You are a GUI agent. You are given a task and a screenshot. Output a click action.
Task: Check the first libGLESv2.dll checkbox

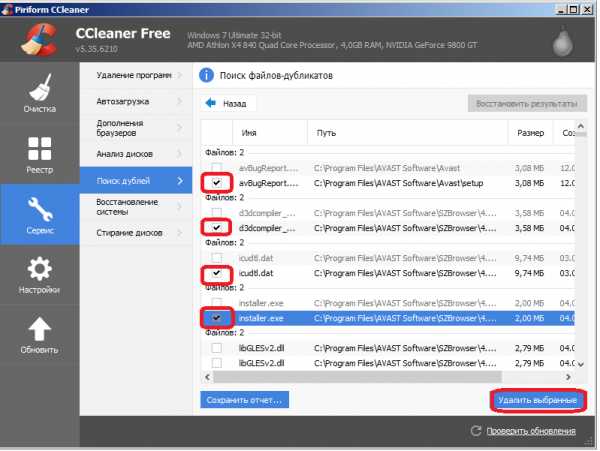click(217, 348)
